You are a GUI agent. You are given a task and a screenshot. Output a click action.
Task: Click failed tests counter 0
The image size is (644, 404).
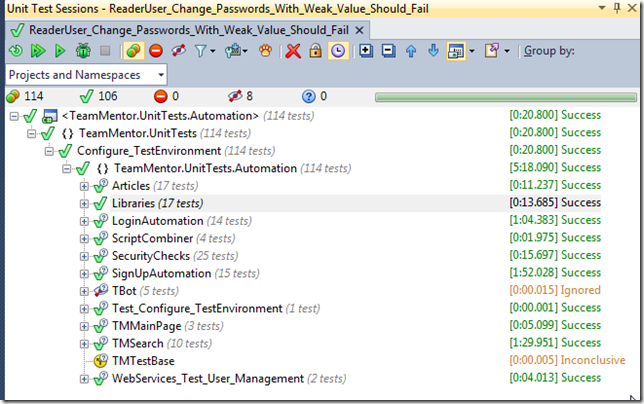point(166,96)
